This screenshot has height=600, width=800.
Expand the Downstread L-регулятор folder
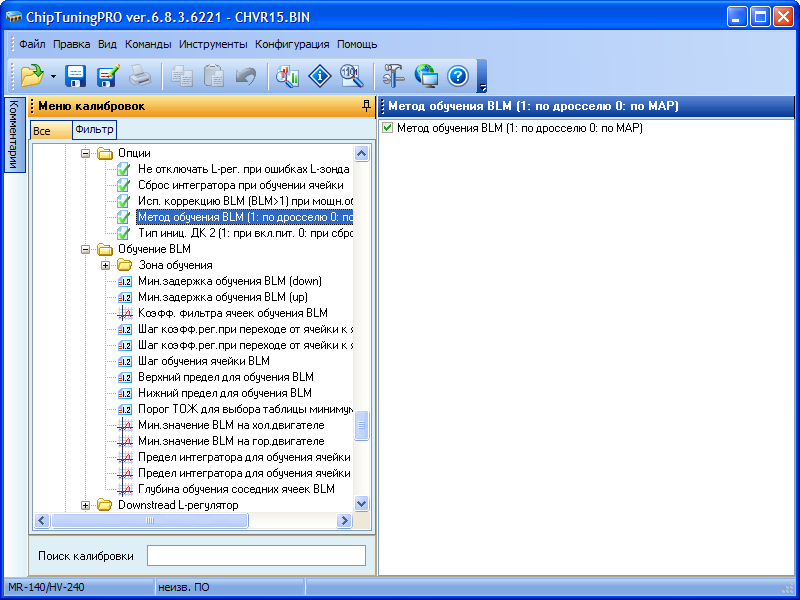coord(86,505)
